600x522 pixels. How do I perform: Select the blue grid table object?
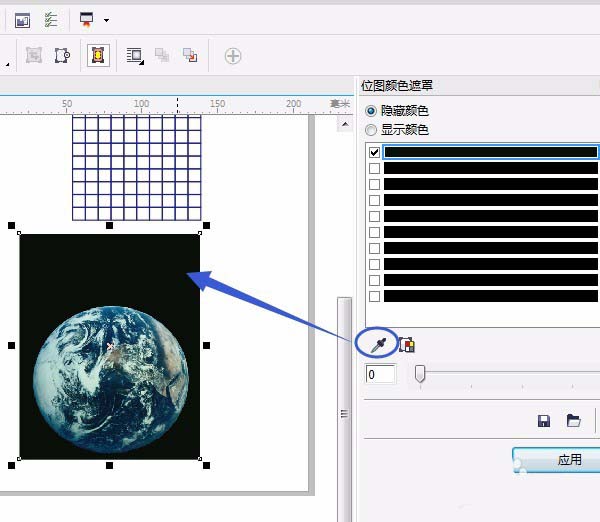pyautogui.click(x=137, y=168)
